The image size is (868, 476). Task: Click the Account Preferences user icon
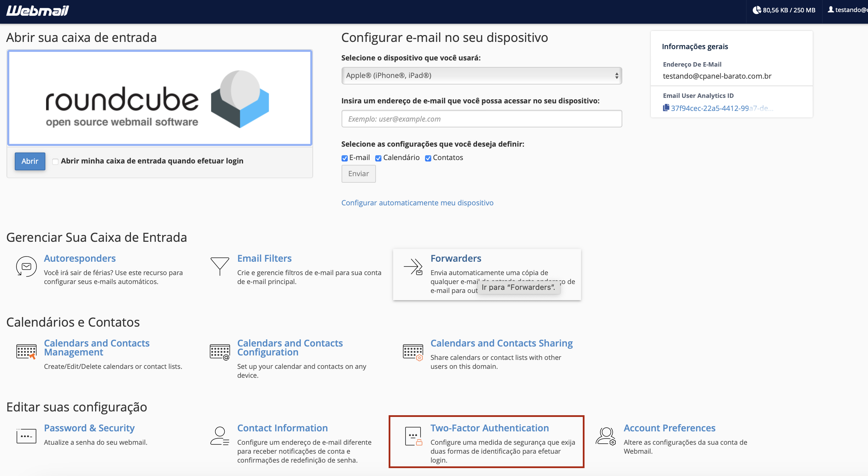click(x=606, y=436)
